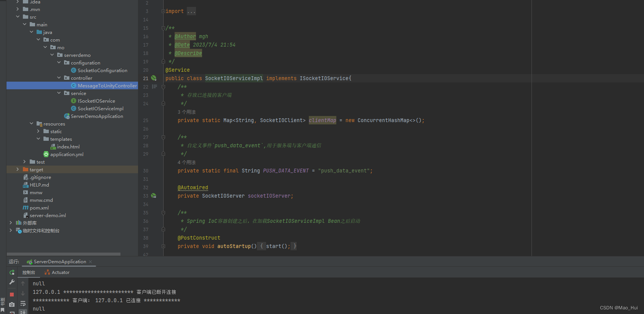The width and height of the screenshot is (644, 314).
Task: Rerun ServerDemoApplication with the green restart icon
Action: click(x=12, y=272)
